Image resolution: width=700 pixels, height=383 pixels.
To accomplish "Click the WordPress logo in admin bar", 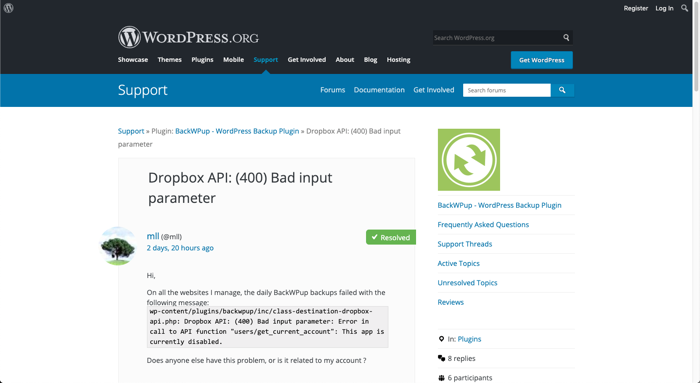I will click(8, 8).
